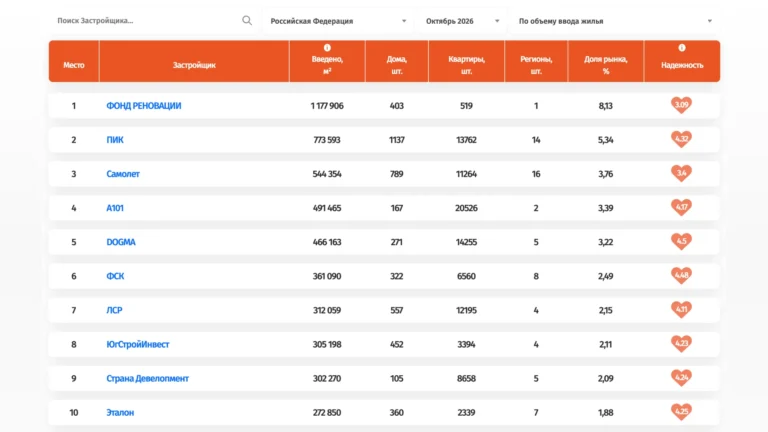Viewport: 768px width, 432px height.
Task: Click the value 466 163
Action: point(327,242)
